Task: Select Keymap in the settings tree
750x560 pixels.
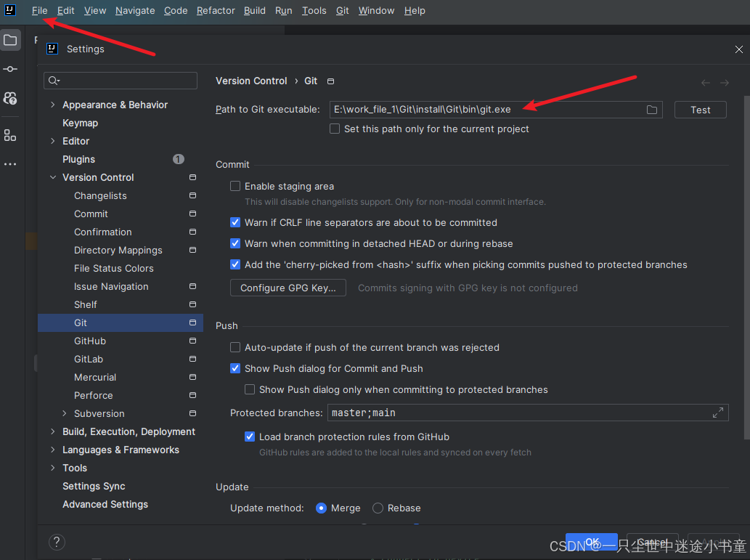Action: (x=81, y=123)
